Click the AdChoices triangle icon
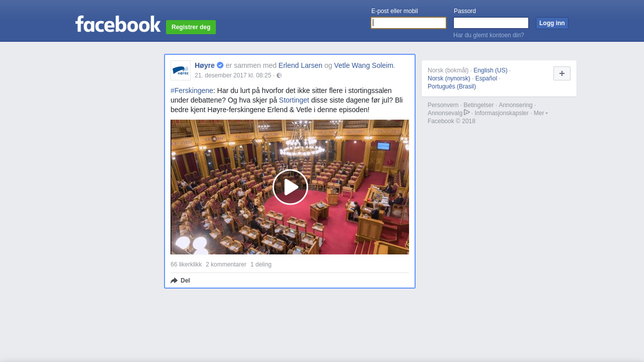The height and width of the screenshot is (362, 644). pyautogui.click(x=467, y=113)
